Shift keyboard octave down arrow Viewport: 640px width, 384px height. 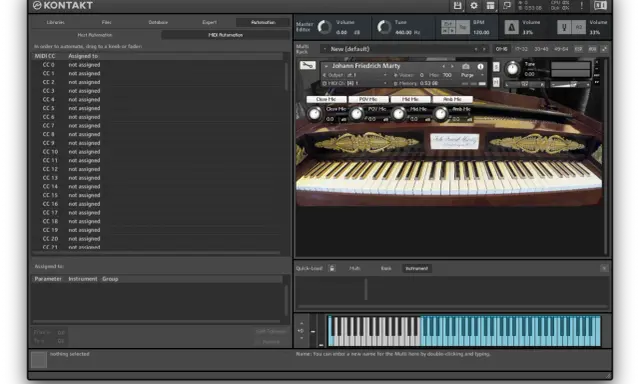(x=302, y=338)
